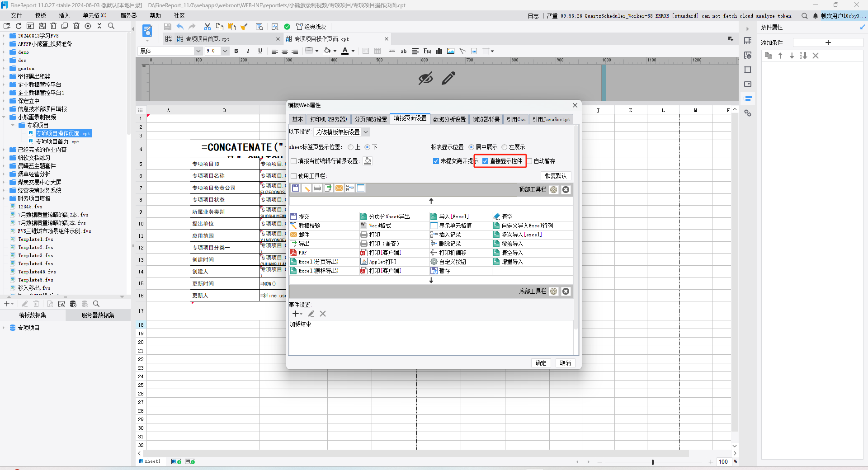Enable the 自动暂存 checkbox
Screen dimensions: 868x470
pos(530,161)
